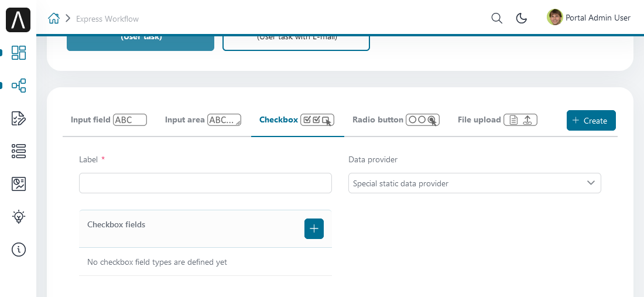The height and width of the screenshot is (297, 644).
Task: Switch to the File upload tab
Action: [497, 120]
